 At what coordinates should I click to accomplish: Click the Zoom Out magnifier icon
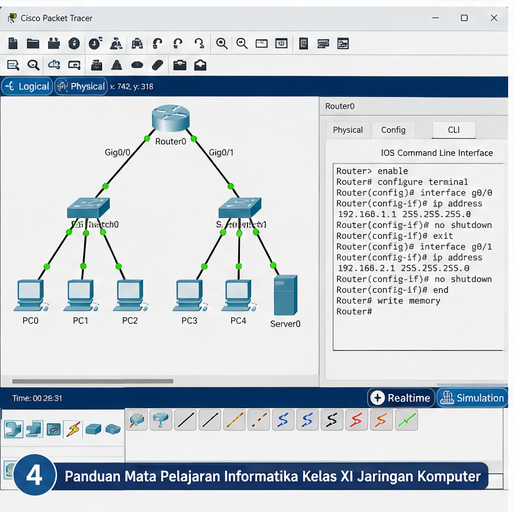tap(242, 43)
